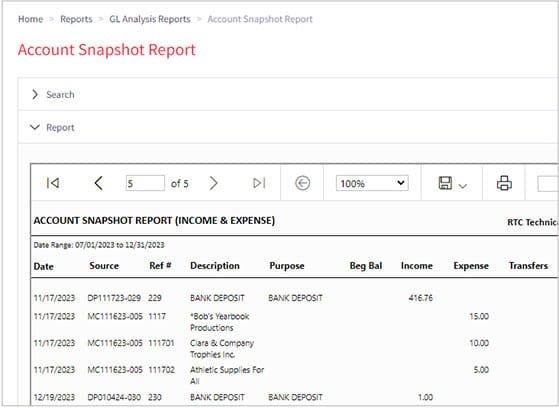Image resolution: width=559 pixels, height=408 pixels.
Task: Select expense amount 10.00
Action: coord(479,343)
